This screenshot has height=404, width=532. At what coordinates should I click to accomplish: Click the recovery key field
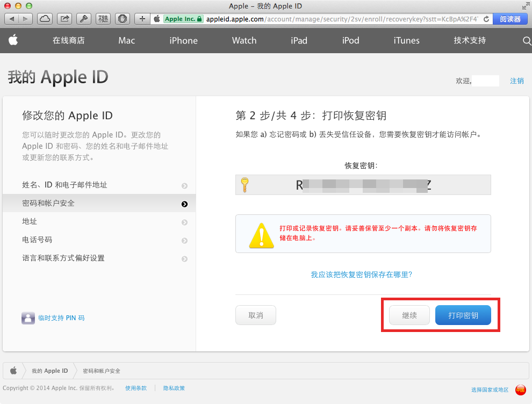[363, 185]
